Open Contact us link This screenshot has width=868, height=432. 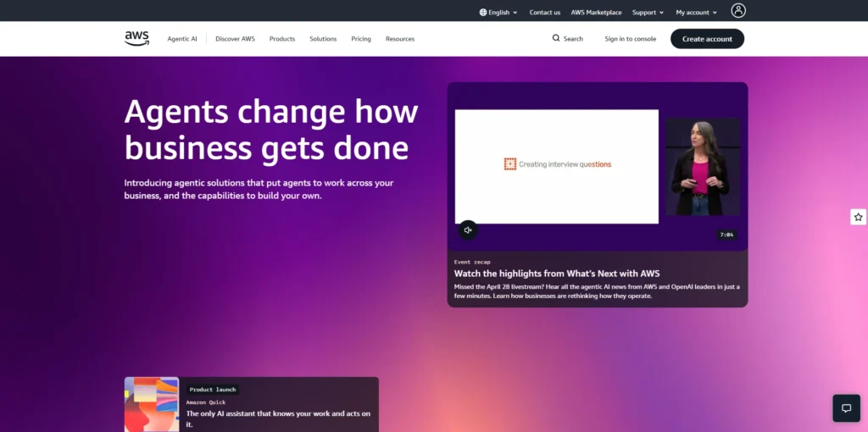[x=545, y=12]
